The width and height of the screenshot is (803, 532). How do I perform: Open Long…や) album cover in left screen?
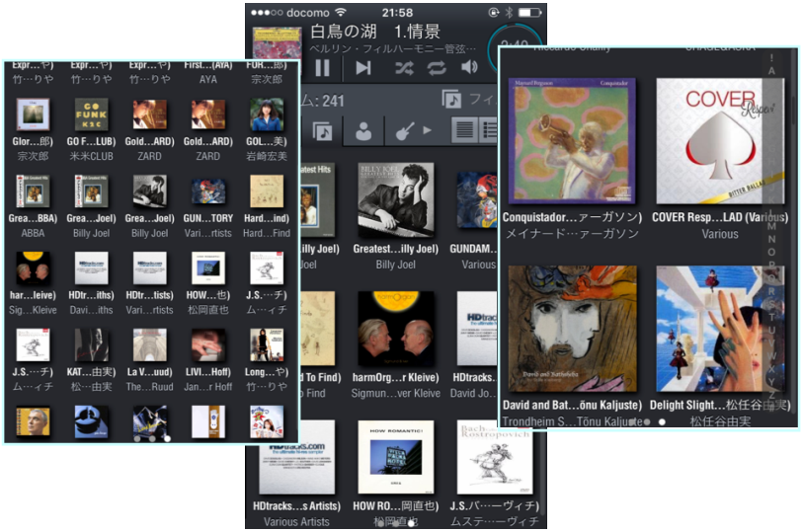click(x=267, y=344)
